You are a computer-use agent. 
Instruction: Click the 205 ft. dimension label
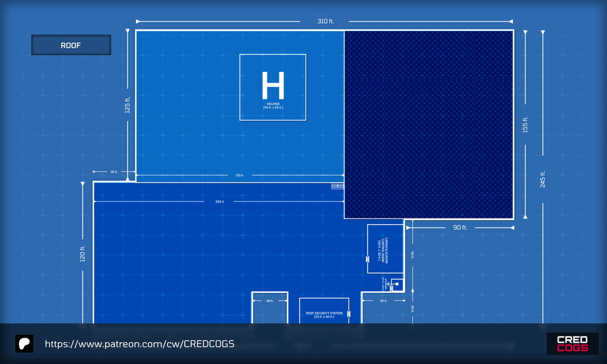coord(219,201)
